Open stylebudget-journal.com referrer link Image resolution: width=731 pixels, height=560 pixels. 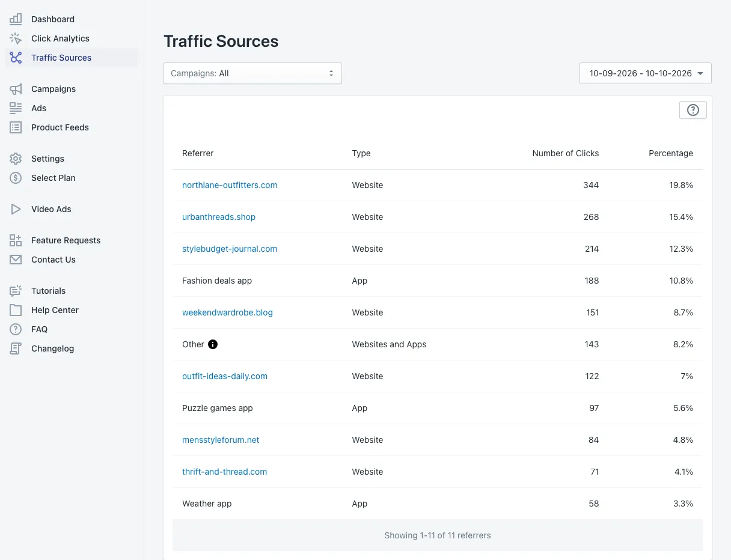coord(230,249)
